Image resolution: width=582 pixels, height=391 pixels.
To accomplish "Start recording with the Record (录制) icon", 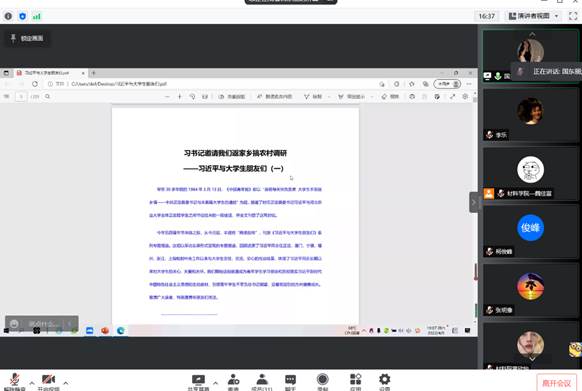I will coord(323,382).
